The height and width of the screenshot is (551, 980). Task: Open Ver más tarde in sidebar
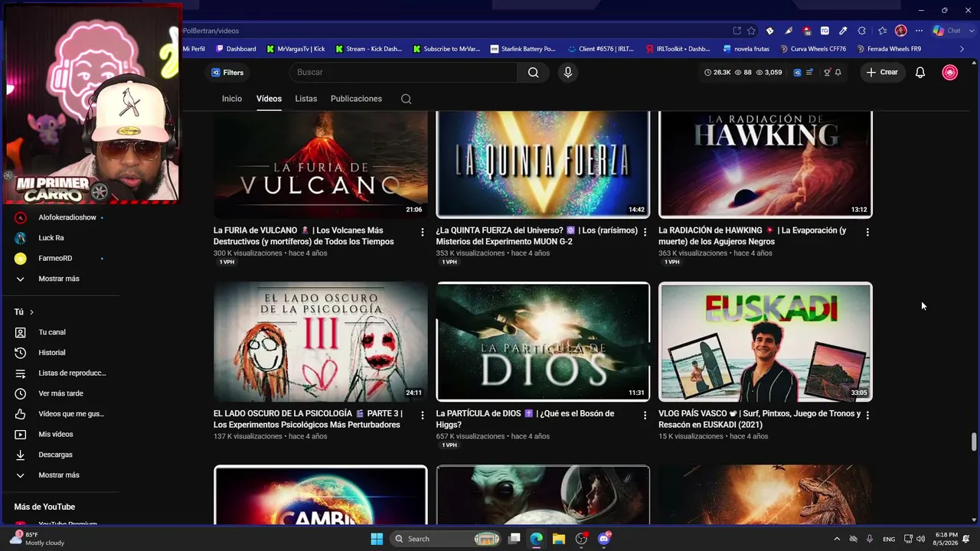point(60,393)
